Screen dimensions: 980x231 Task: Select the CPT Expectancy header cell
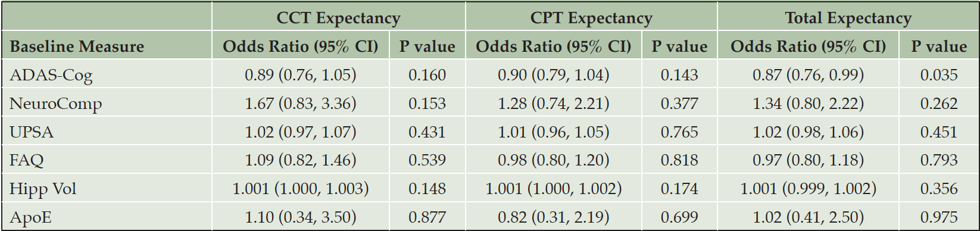tap(591, 18)
